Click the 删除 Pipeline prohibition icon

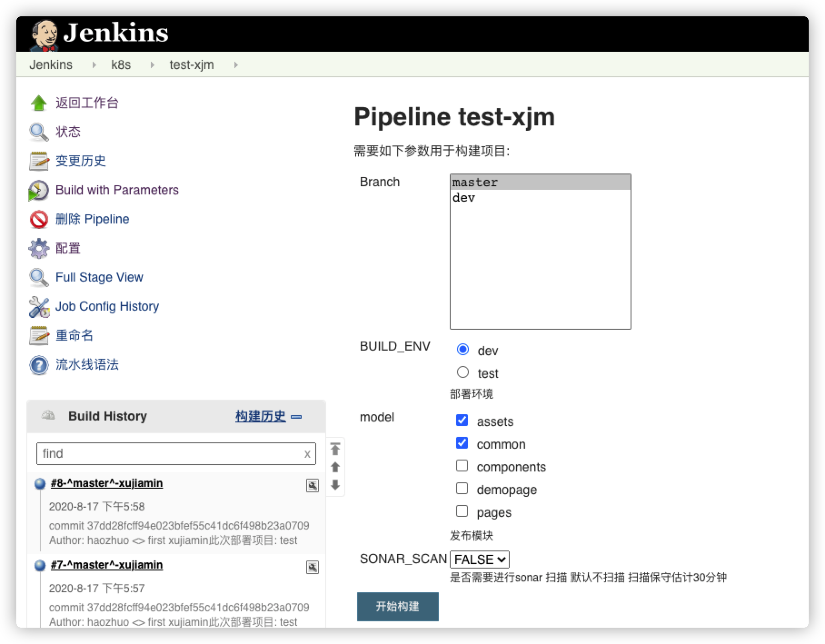pos(39,219)
